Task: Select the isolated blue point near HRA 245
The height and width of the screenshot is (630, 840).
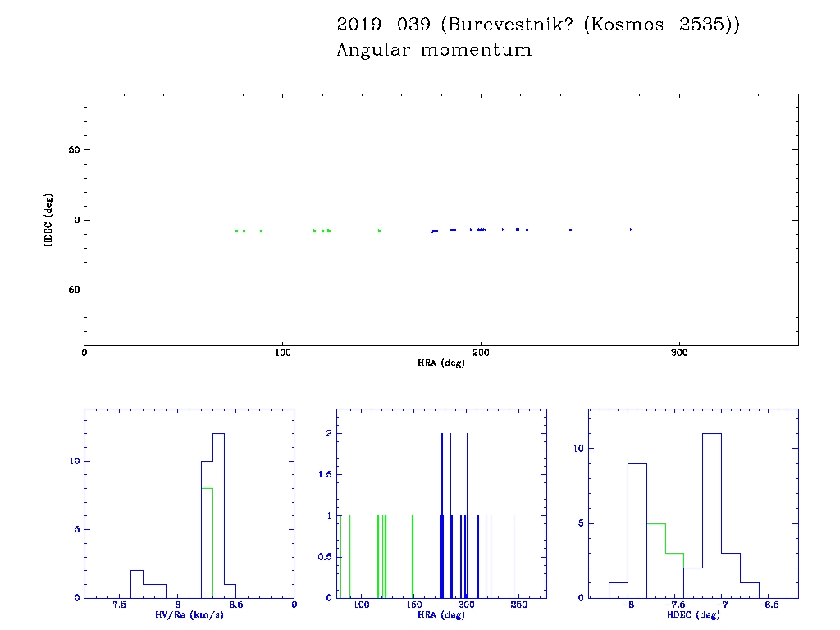Action: (x=570, y=230)
